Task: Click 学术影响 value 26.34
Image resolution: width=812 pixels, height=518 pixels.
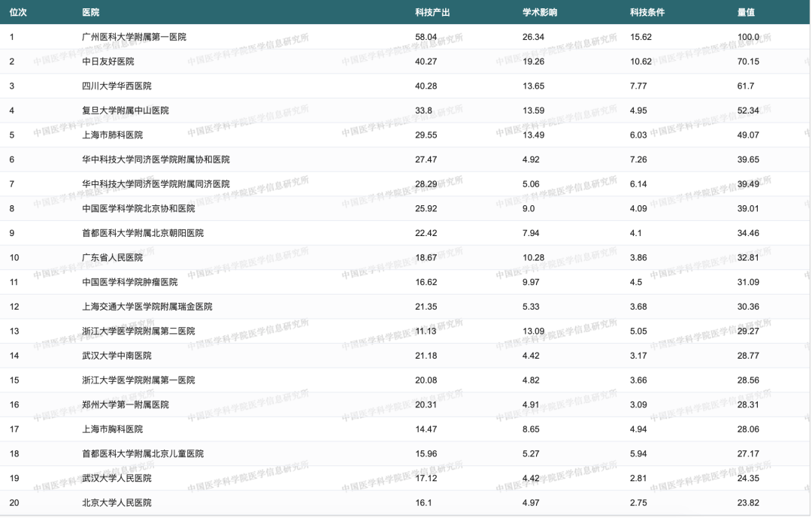Action: [x=533, y=37]
